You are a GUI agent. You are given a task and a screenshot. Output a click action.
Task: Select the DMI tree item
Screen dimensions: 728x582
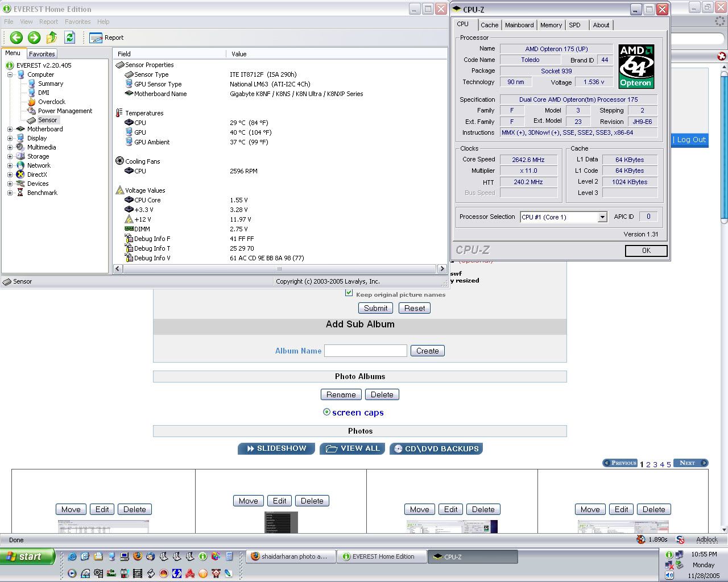(x=44, y=93)
